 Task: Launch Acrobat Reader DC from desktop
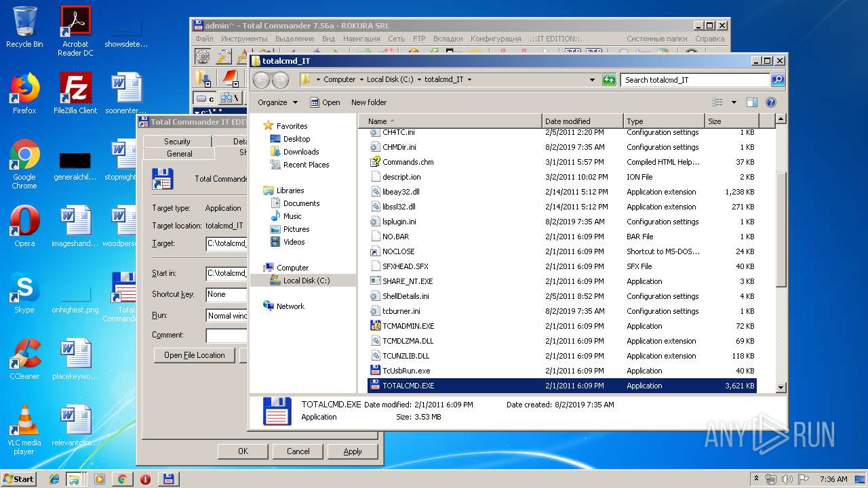[x=75, y=31]
